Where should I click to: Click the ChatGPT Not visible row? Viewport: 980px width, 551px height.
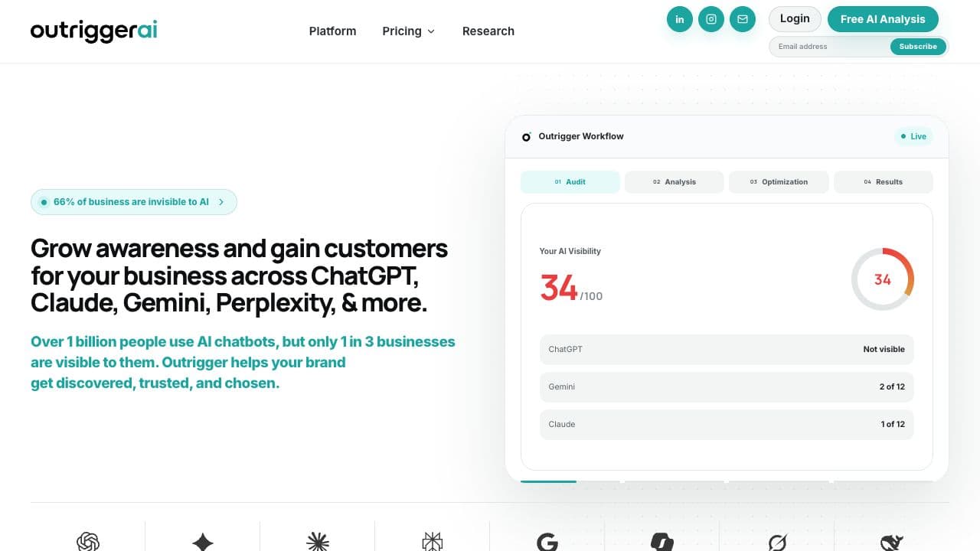[727, 349]
